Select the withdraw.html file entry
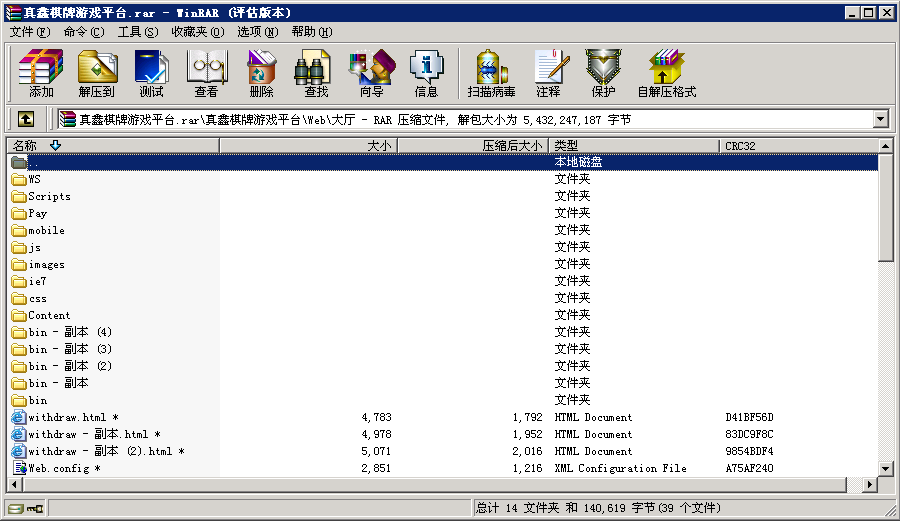 [72, 417]
